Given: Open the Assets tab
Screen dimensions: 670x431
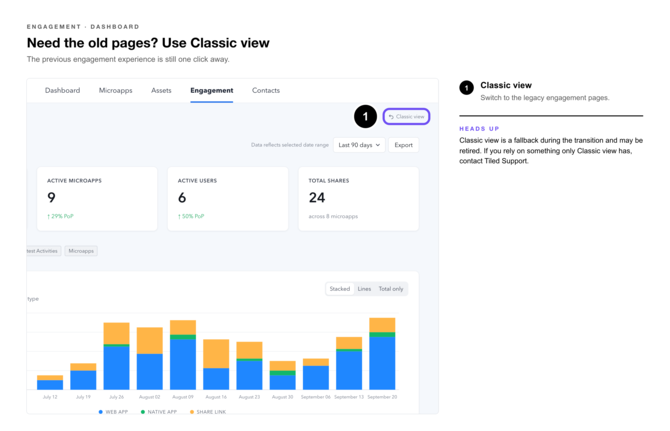Looking at the screenshot, I should (161, 90).
